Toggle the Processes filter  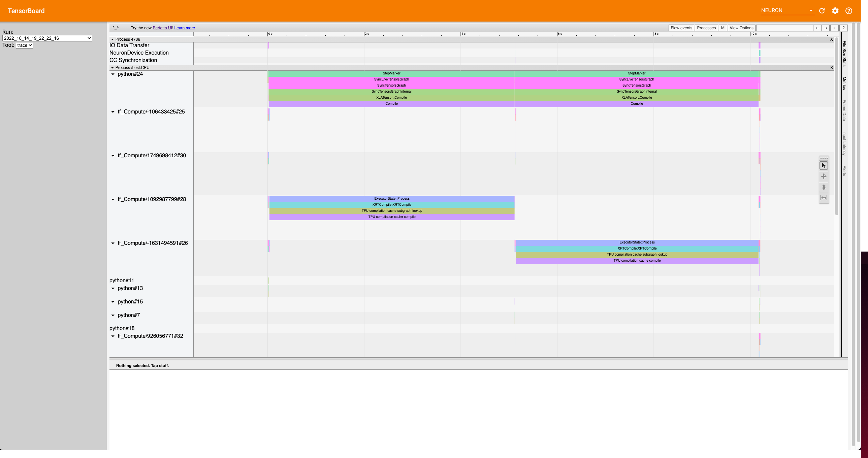(x=706, y=28)
